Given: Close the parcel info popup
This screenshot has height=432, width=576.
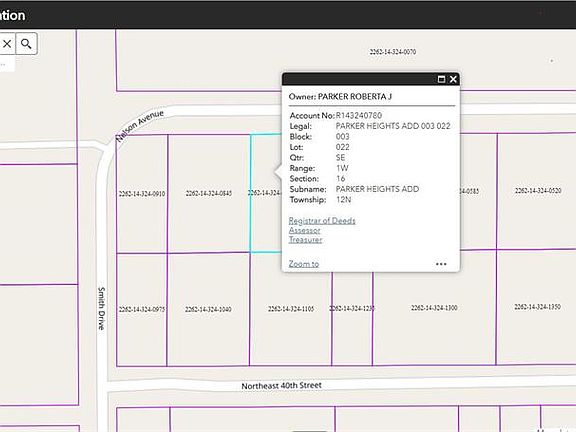Looking at the screenshot, I should pyautogui.click(x=453, y=79).
